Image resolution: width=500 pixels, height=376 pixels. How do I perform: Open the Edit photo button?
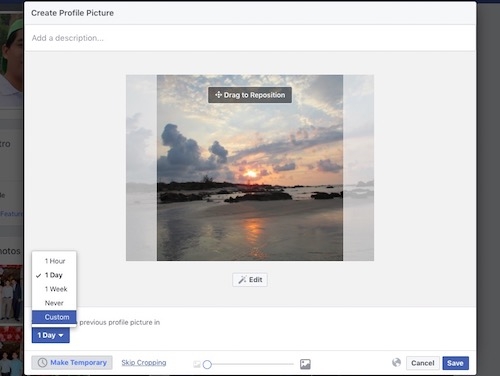(x=250, y=280)
